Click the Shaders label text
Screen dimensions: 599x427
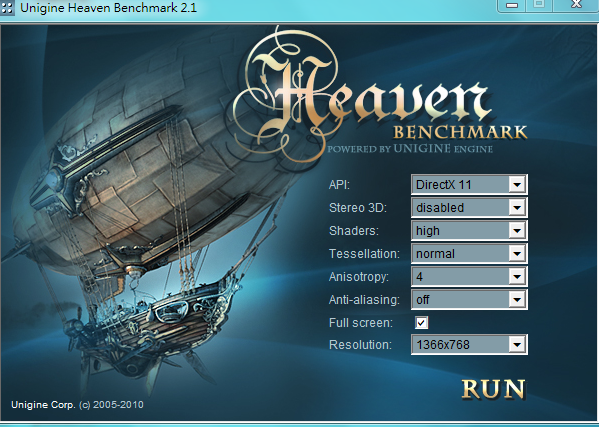354,231
